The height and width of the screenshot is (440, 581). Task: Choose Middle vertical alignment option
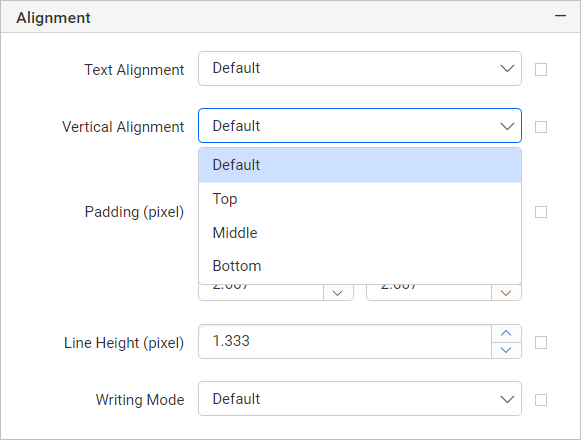[360, 233]
